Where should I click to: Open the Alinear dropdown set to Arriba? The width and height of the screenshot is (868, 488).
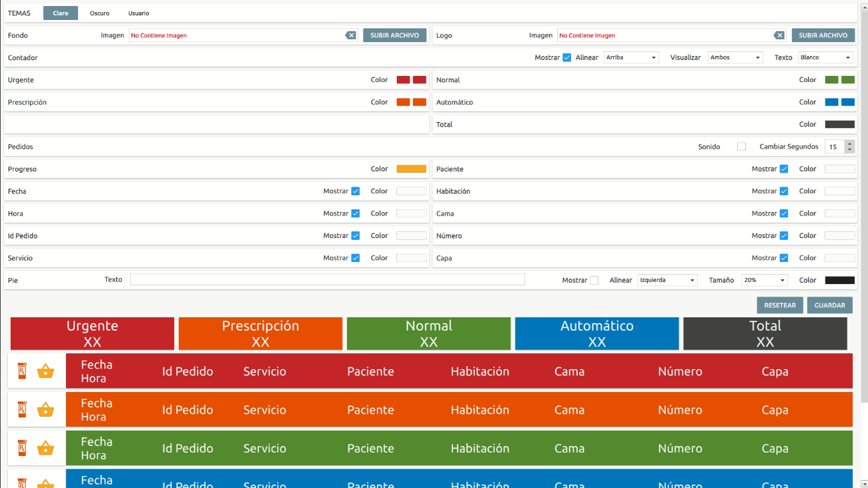click(630, 57)
